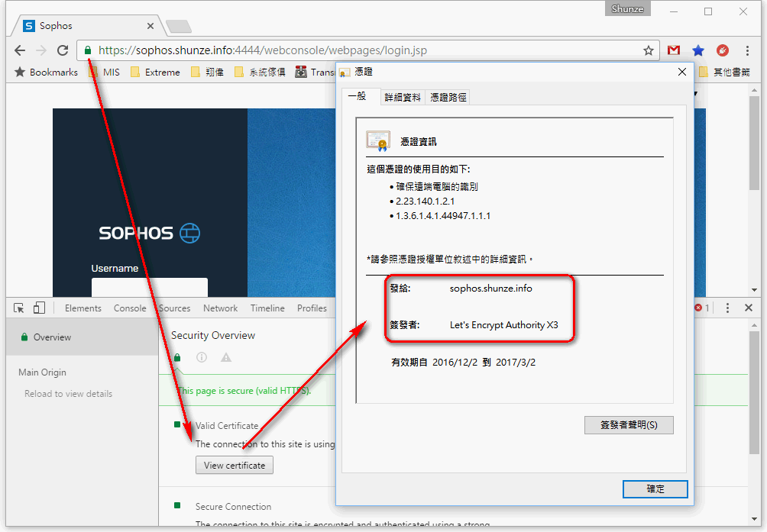Click the Let's Encrypt Authority X3 text

[x=504, y=325]
